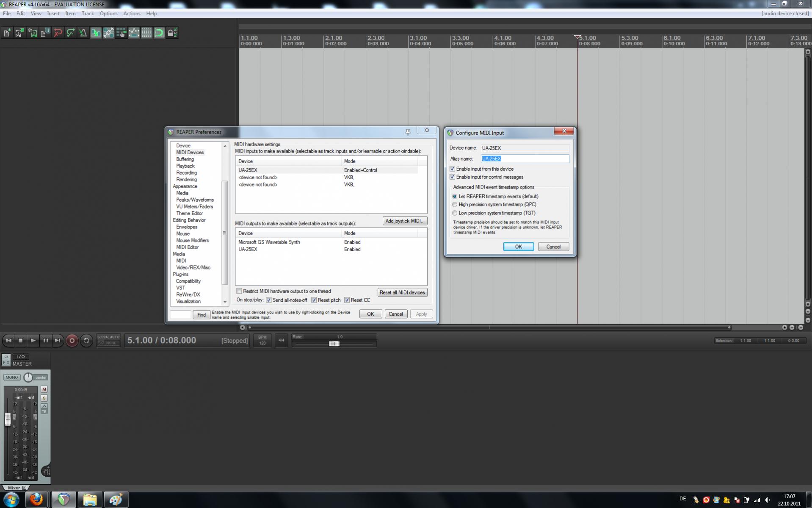Toggle 'Send all-notes-off' checkbox
812x508 pixels.
(268, 300)
